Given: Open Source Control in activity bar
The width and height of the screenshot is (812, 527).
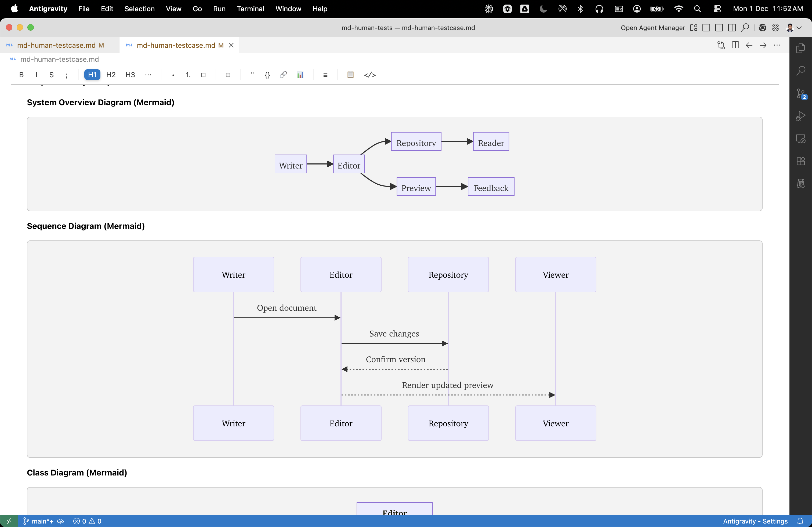Looking at the screenshot, I should click(800, 93).
